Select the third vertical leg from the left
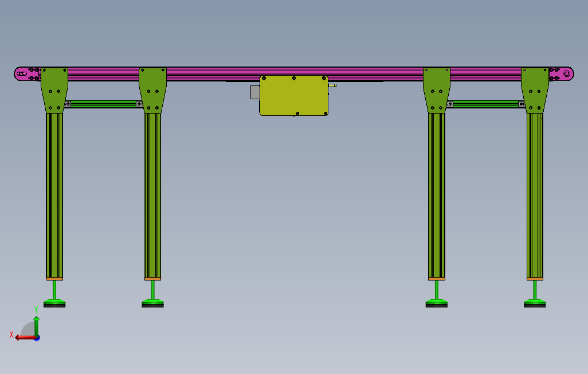The height and width of the screenshot is (374, 588). 437,195
